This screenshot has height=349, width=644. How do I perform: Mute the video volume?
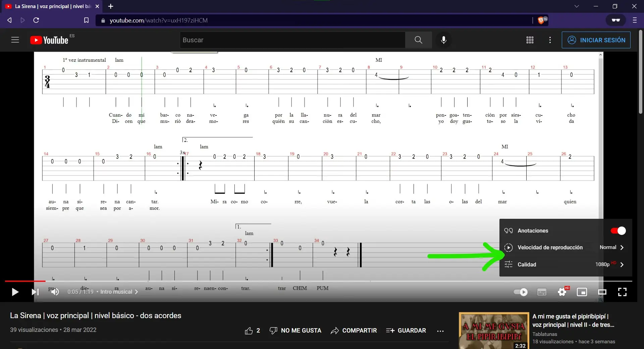pyautogui.click(x=55, y=292)
